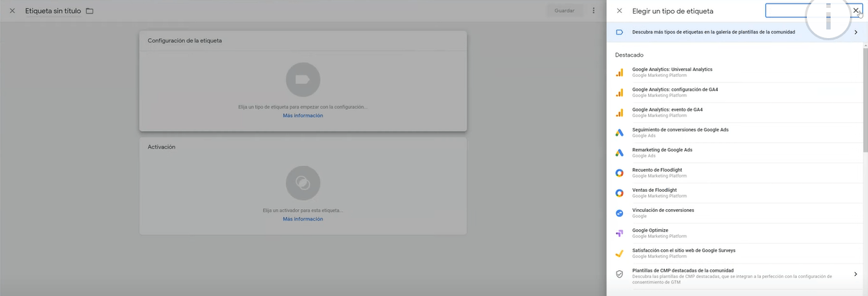Click the tag type list scrollbar
This screenshot has height=296, width=868.
(864, 101)
